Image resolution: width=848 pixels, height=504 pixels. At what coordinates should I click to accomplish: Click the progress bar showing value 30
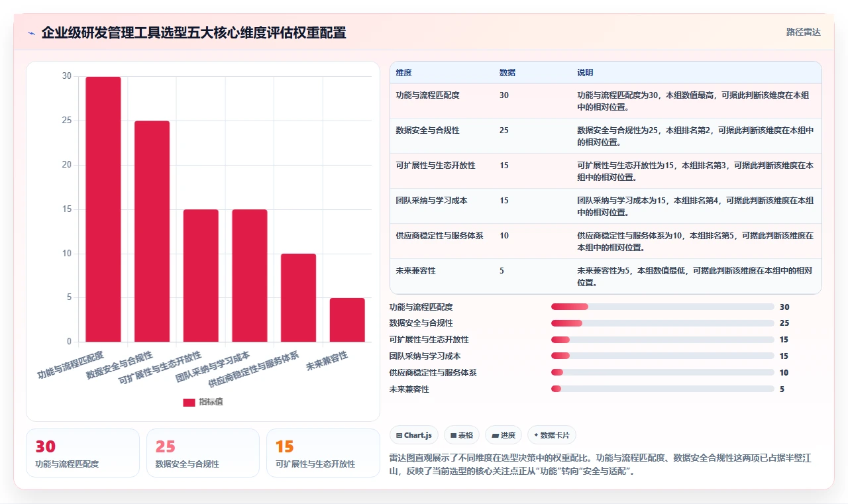pyautogui.click(x=662, y=307)
